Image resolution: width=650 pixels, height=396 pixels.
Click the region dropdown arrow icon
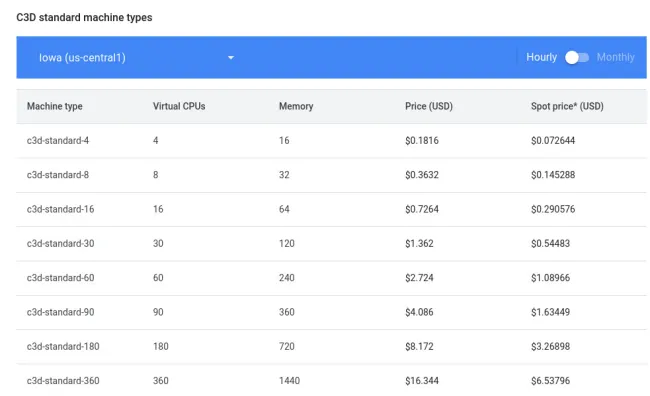click(x=231, y=58)
